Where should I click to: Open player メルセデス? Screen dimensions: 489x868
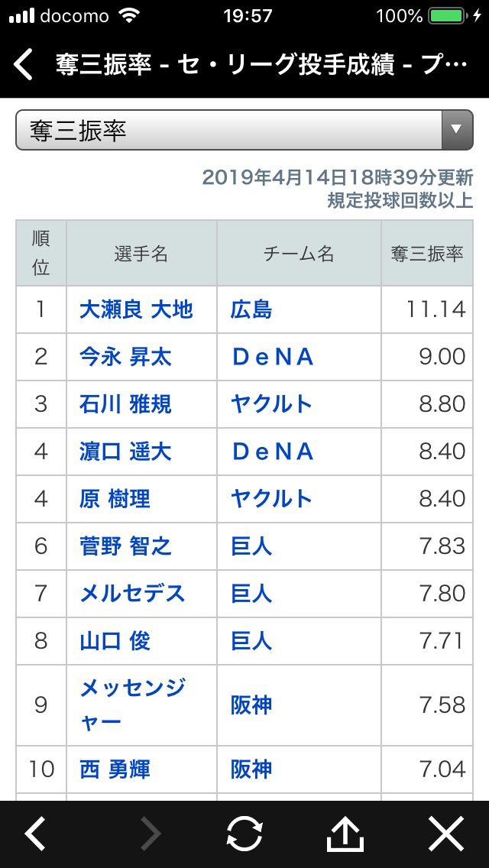[132, 594]
